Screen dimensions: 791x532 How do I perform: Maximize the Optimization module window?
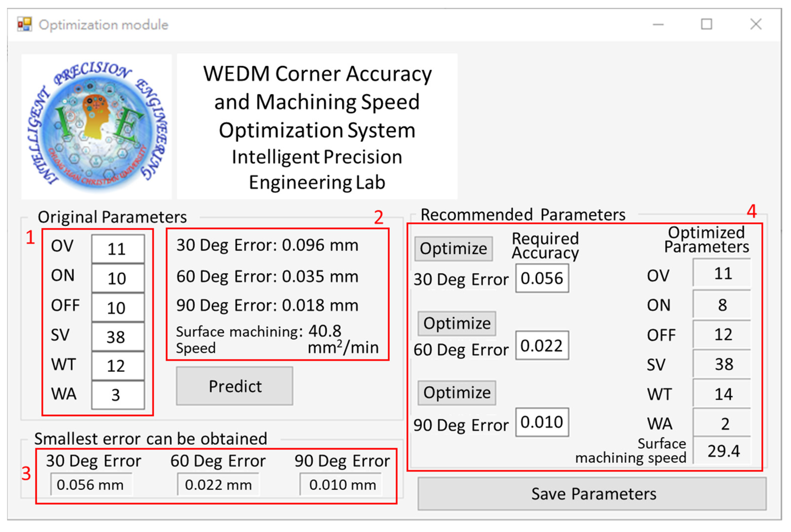706,24
